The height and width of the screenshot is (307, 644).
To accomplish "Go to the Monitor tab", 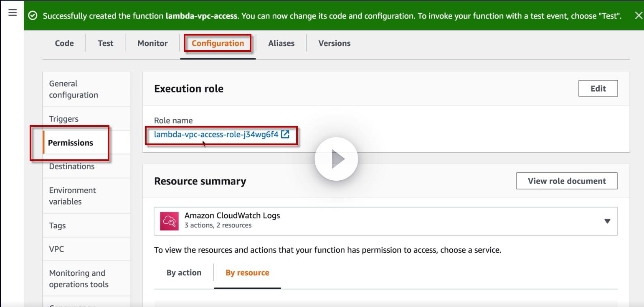I will [x=152, y=43].
